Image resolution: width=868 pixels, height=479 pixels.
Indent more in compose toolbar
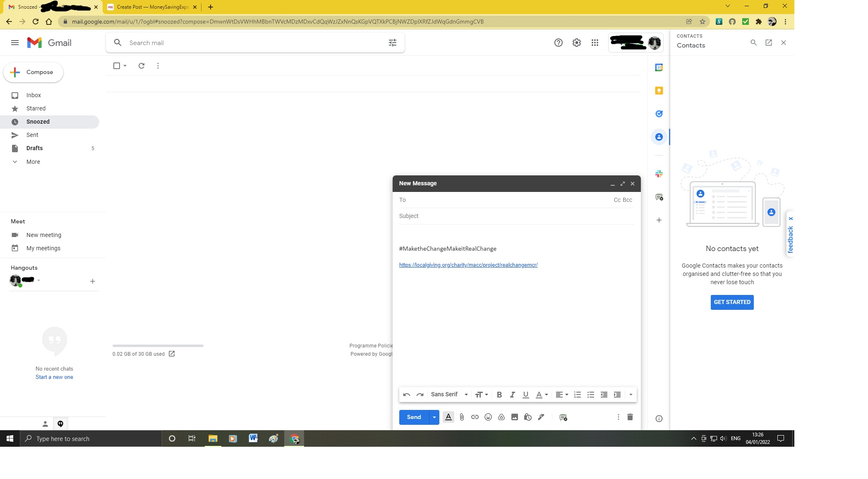tap(617, 395)
